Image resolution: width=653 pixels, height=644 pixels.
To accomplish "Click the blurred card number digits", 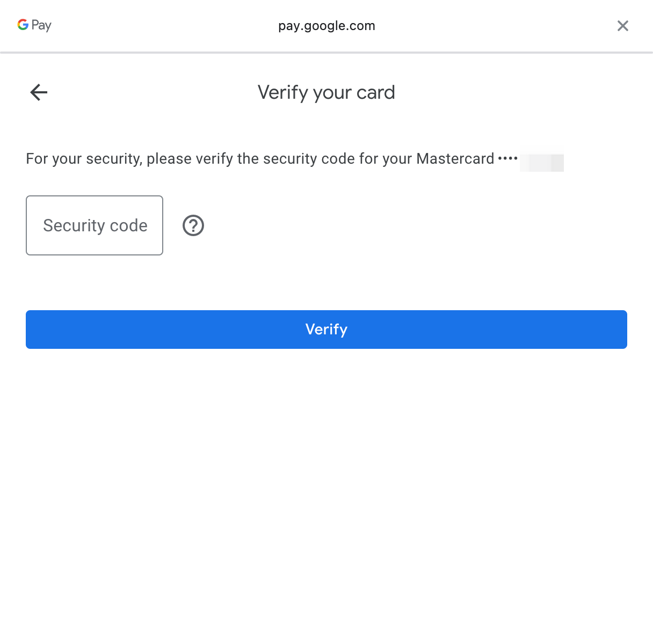I will click(541, 162).
